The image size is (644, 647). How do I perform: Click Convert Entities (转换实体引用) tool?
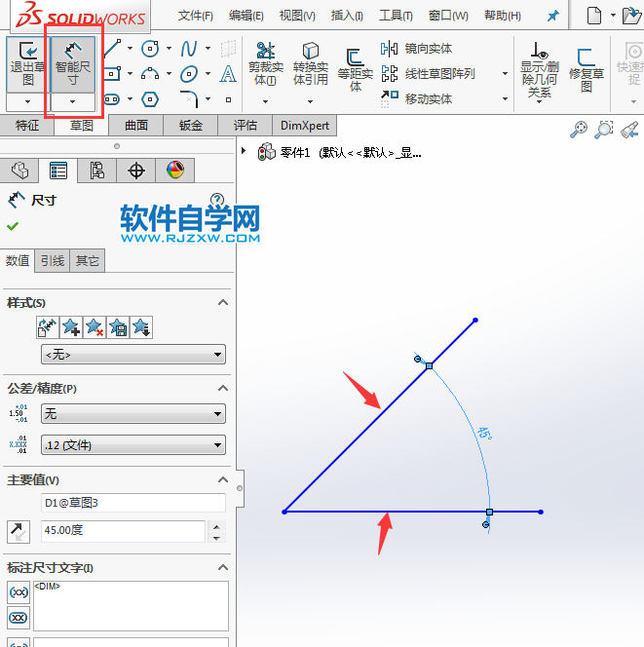[x=310, y=63]
